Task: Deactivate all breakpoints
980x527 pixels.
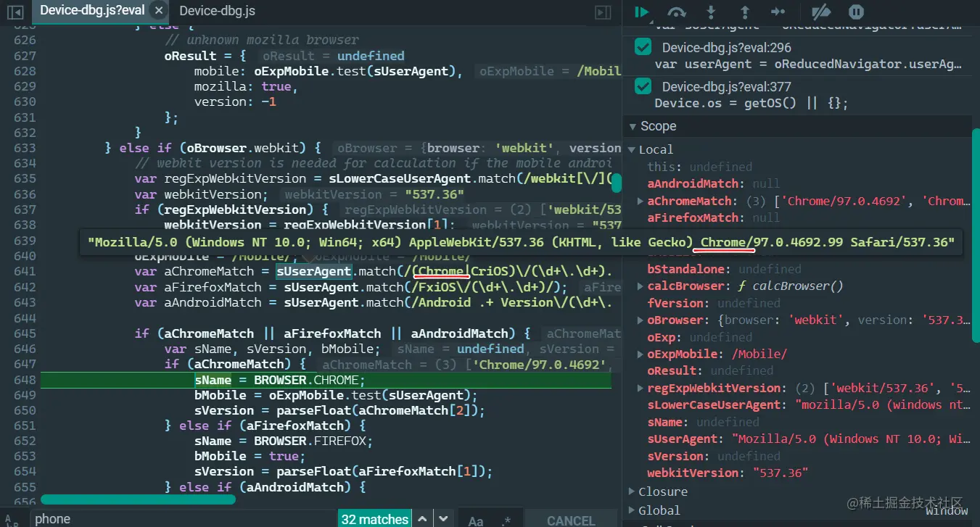Action: [820, 12]
